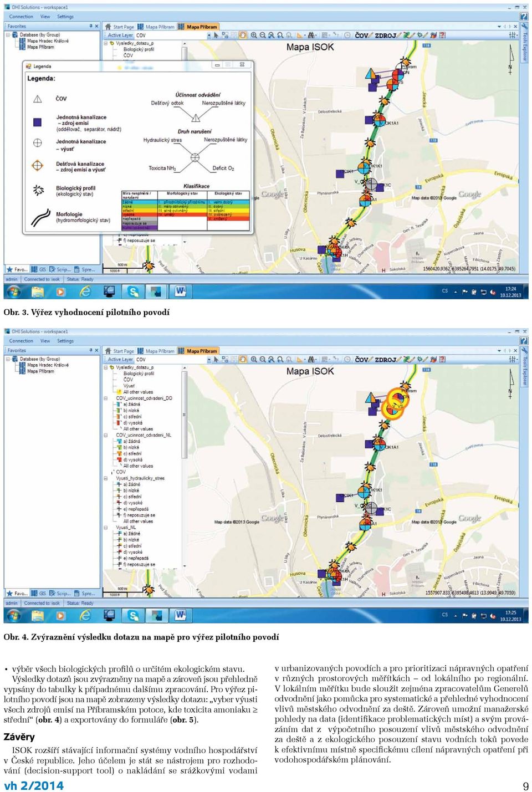This screenshot has height=792, width=532.
Task: Activate the pan hand tool in the Obr. 3 screenshot
Action: [x=243, y=35]
